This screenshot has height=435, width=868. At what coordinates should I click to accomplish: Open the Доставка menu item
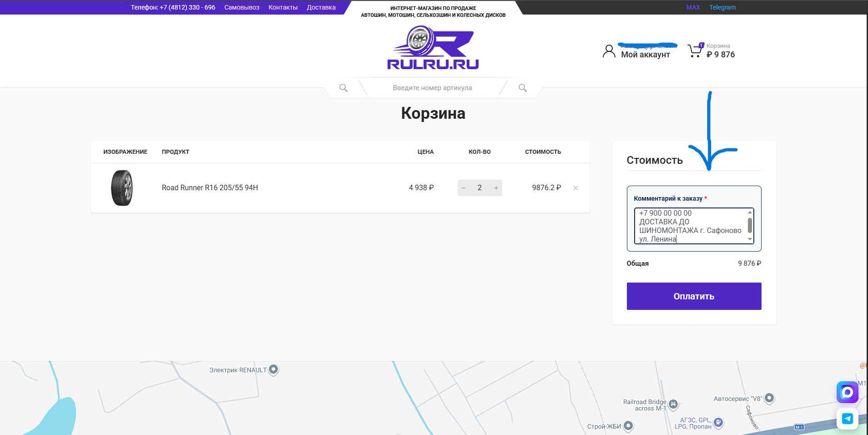tap(321, 7)
